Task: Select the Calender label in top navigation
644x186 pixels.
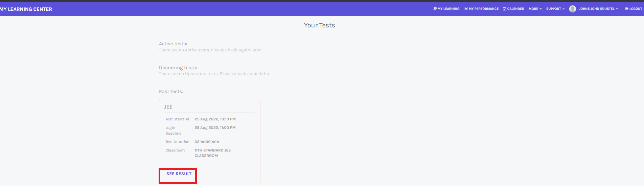Action: click(515, 9)
